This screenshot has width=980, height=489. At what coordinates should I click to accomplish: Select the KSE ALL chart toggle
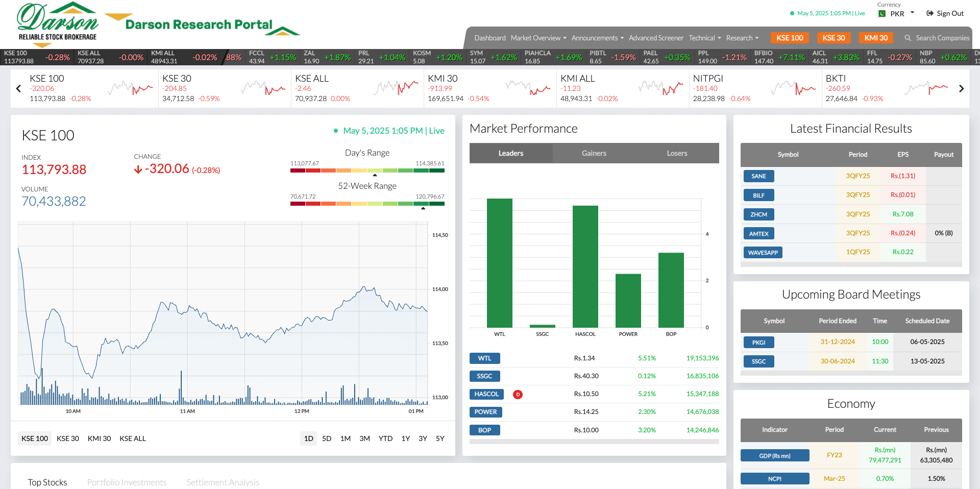click(133, 438)
